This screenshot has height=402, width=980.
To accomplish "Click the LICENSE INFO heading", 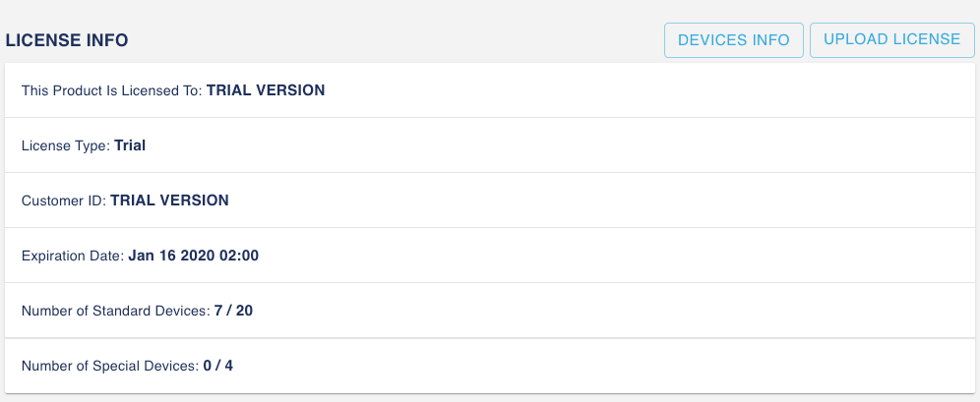I will click(x=68, y=41).
